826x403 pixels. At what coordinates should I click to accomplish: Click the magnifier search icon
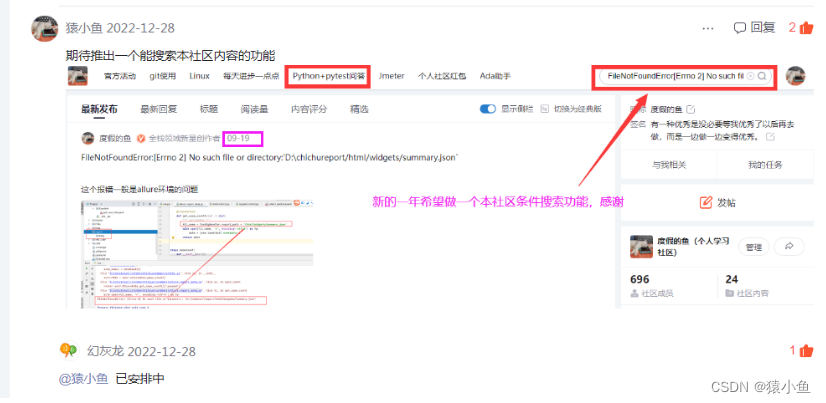tap(762, 76)
